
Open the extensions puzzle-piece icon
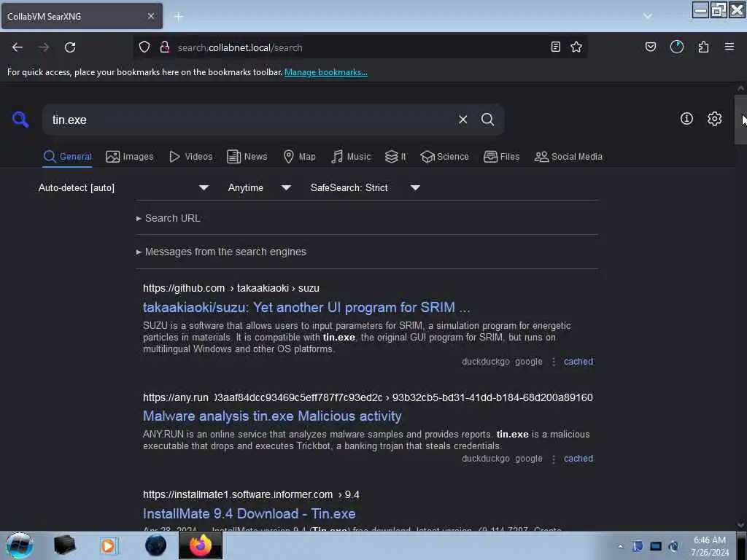704,47
